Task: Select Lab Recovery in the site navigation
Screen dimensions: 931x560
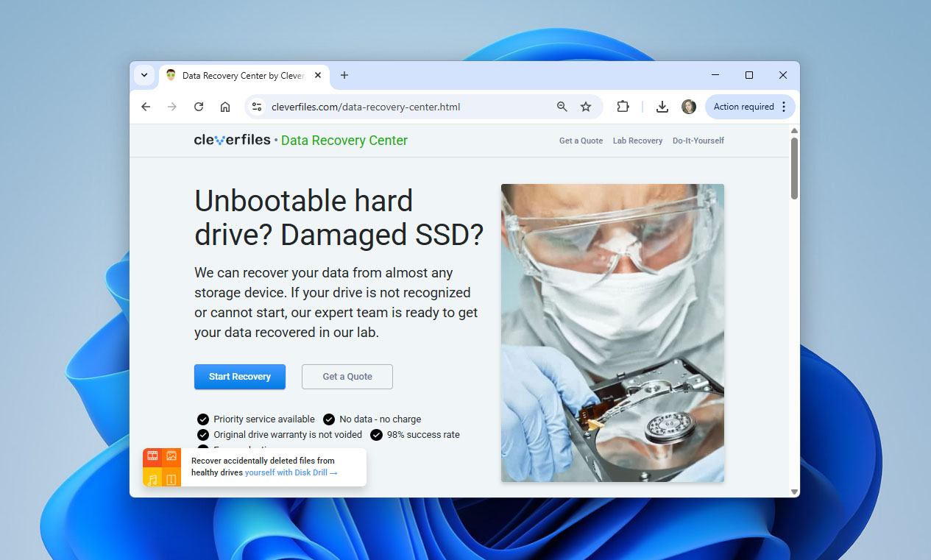Action: 637,141
